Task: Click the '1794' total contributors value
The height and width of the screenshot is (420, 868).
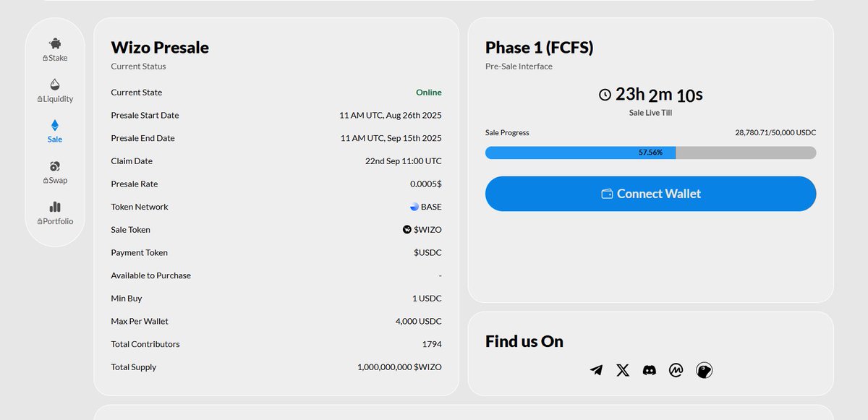Action: (x=432, y=344)
